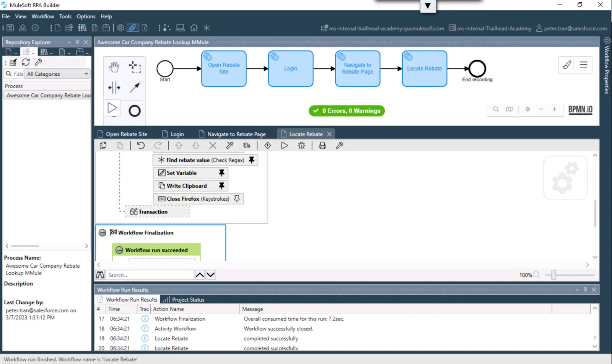Click the Locate Rebate task in diagram
The width and height of the screenshot is (612, 364).
[x=425, y=69]
